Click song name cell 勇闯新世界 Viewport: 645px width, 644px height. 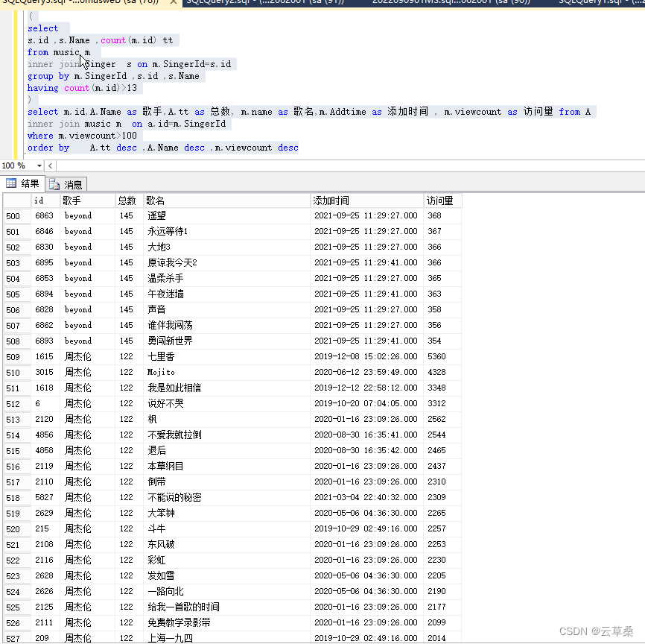pyautogui.click(x=227, y=341)
